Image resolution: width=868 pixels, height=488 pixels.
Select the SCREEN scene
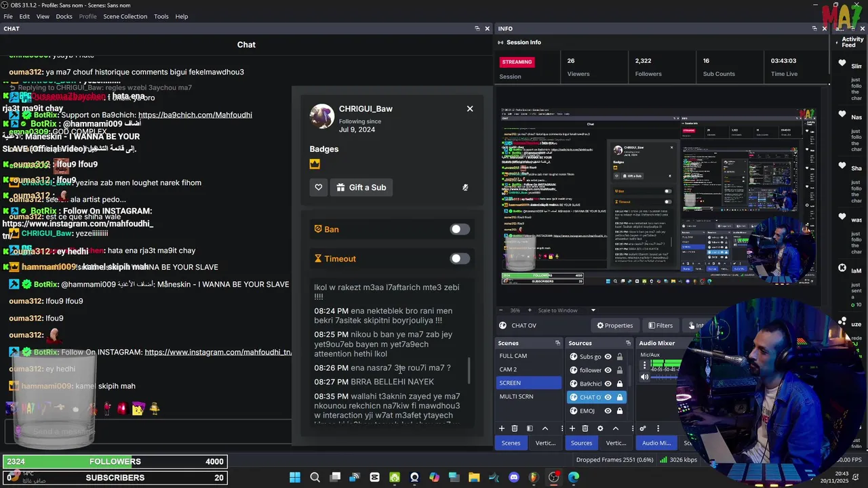tap(529, 383)
